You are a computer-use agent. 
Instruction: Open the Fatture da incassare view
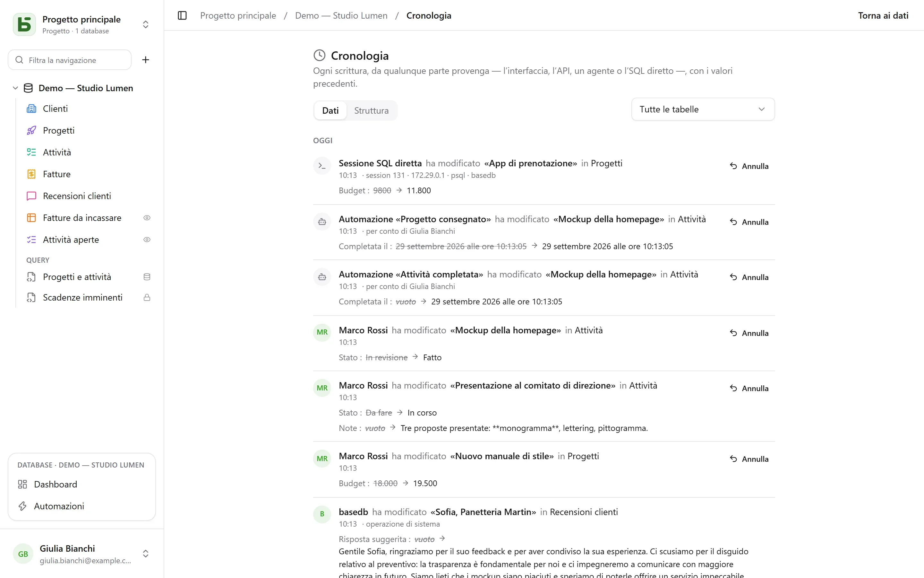pos(82,217)
